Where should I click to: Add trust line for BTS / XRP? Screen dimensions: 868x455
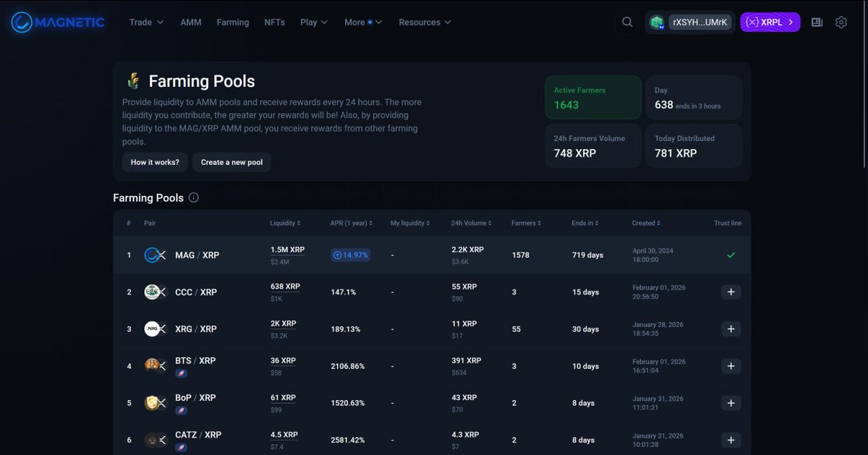click(731, 366)
